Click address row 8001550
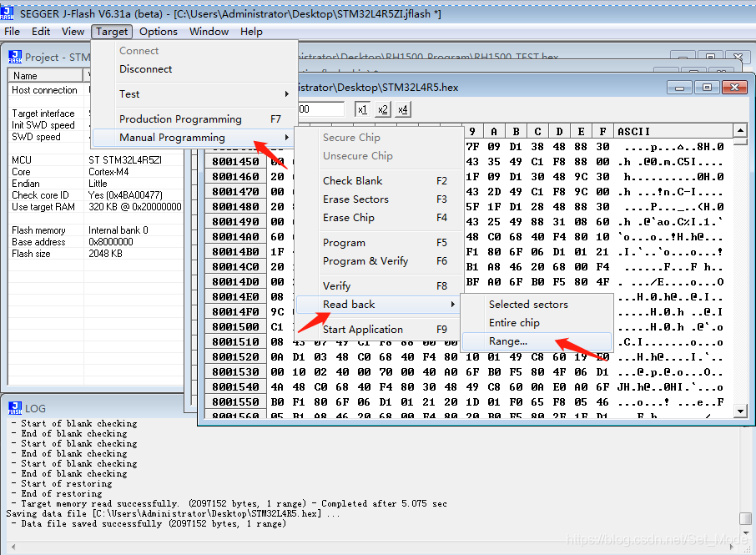 point(236,402)
